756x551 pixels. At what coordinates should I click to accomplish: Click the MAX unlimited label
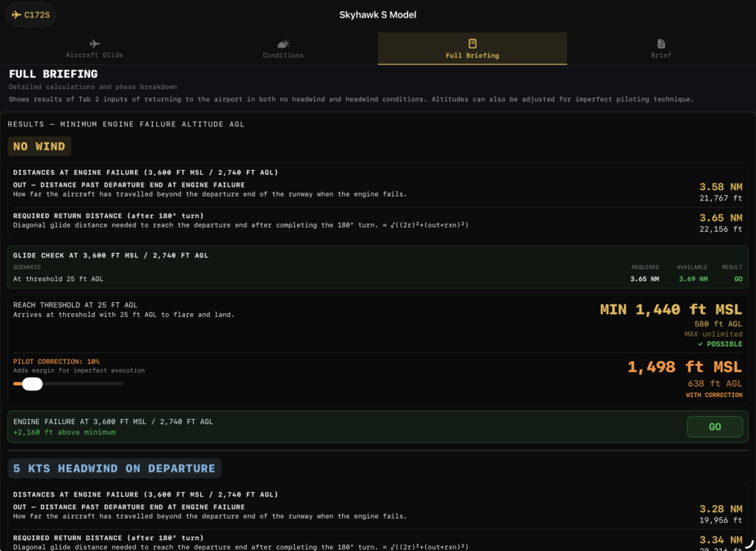coord(713,334)
